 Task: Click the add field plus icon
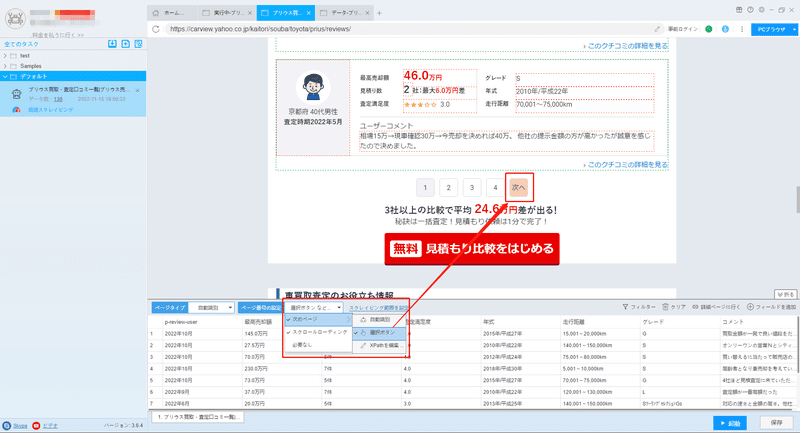[x=750, y=307]
